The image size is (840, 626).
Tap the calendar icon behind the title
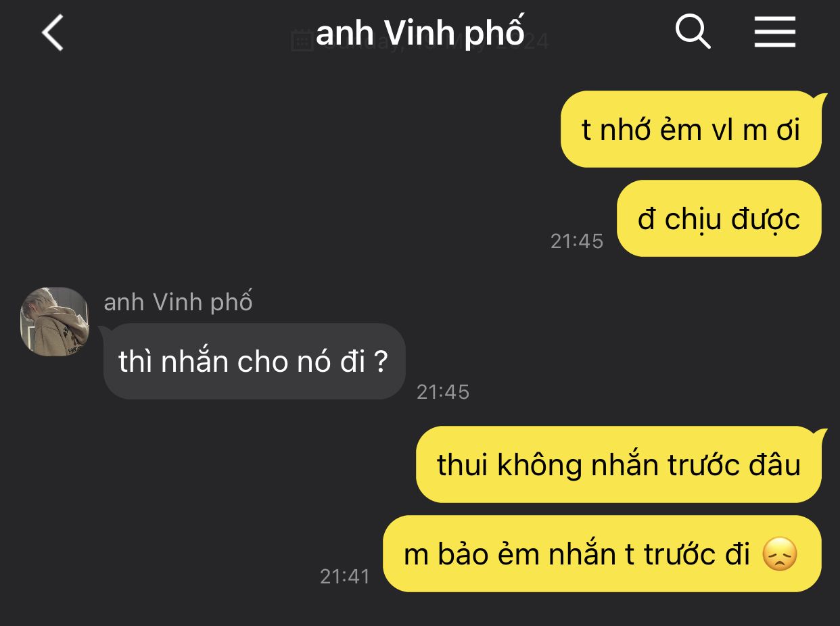tap(302, 41)
